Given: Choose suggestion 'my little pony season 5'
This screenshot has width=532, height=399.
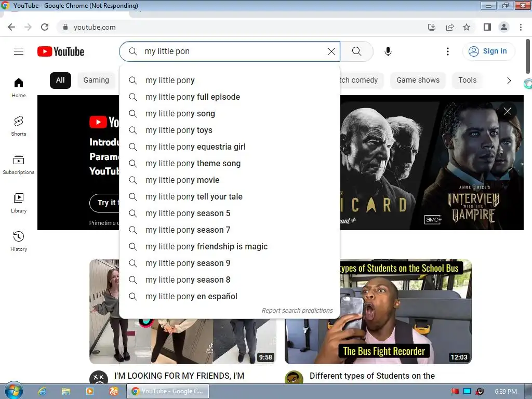Looking at the screenshot, I should click(230, 214).
